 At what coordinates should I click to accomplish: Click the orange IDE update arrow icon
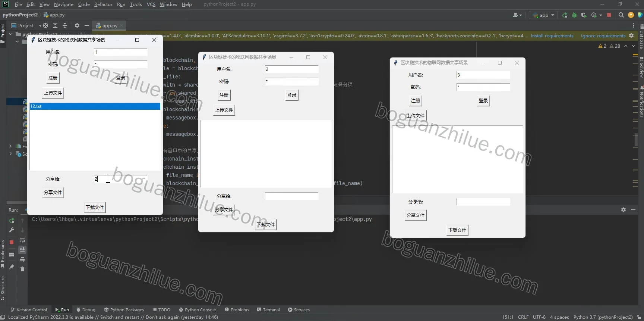(x=631, y=15)
